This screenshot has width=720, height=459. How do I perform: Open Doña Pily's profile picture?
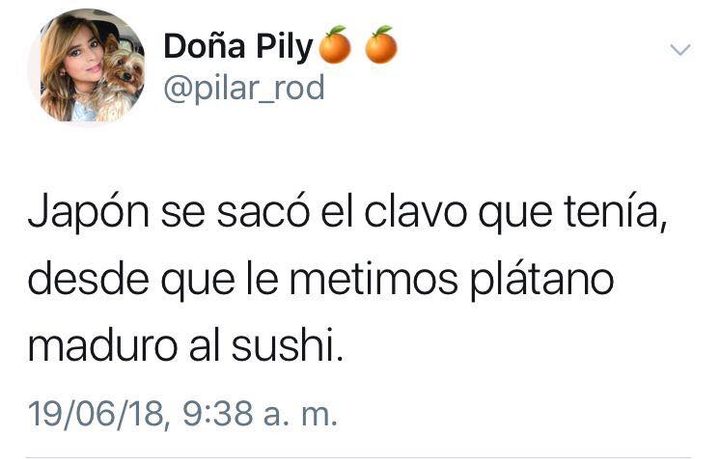(x=86, y=68)
